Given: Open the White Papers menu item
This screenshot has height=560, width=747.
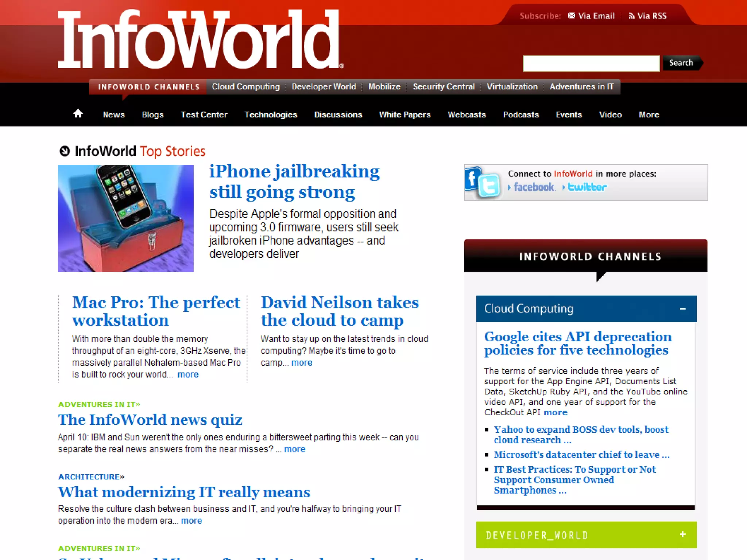Looking at the screenshot, I should (405, 114).
